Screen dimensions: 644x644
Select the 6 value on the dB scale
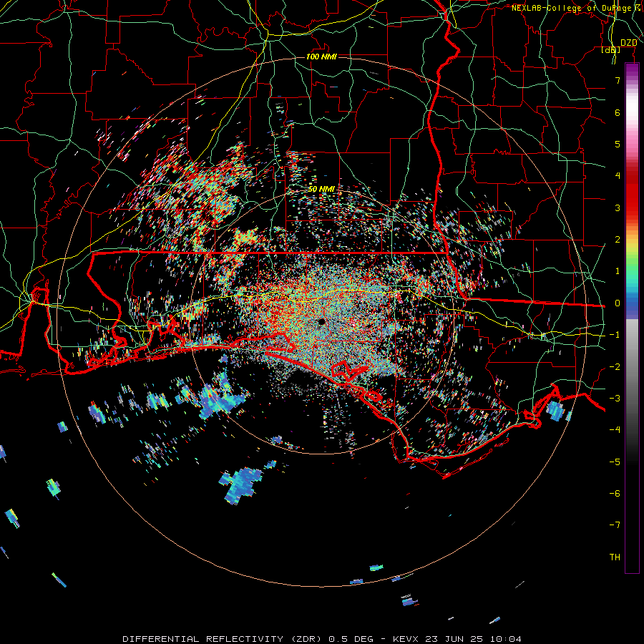click(618, 112)
